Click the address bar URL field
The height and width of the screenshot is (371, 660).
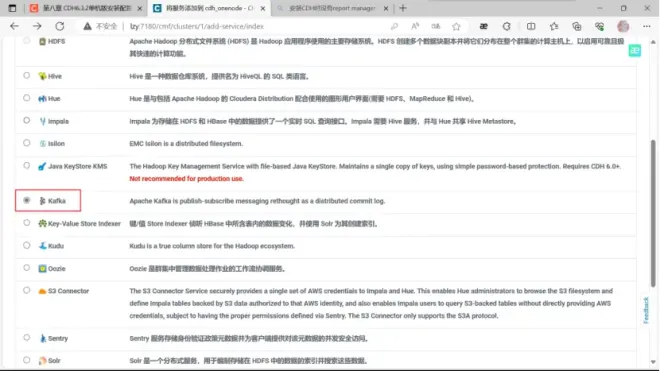(197, 26)
